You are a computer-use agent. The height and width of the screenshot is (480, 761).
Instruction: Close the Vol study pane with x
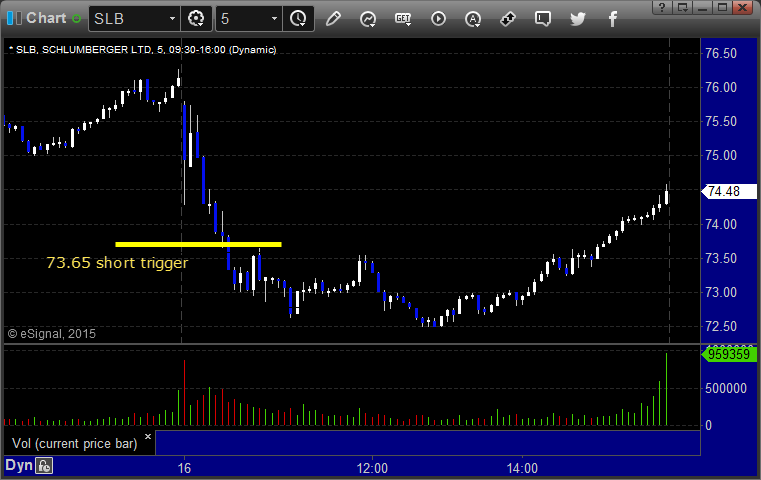point(148,436)
